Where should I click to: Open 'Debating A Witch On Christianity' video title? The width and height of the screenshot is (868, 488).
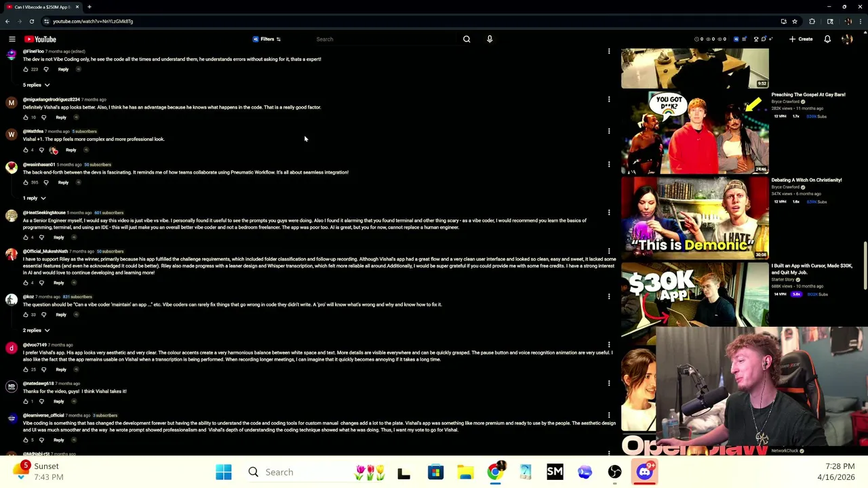pos(806,180)
